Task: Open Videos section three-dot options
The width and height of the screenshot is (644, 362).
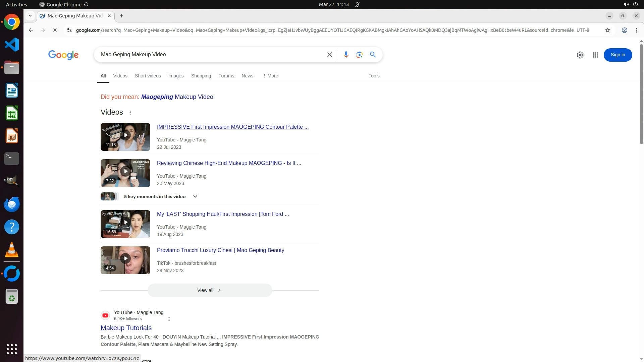Action: (x=130, y=113)
